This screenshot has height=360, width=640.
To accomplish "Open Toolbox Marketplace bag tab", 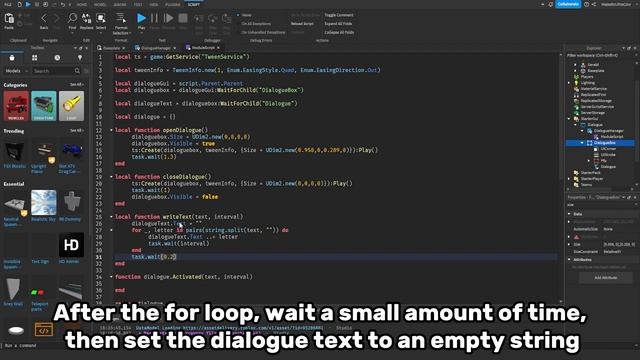I will [x=12, y=58].
